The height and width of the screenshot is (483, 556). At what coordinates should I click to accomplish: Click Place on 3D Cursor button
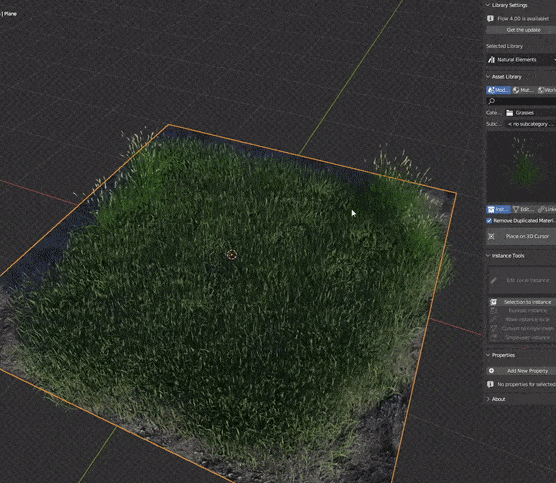(521, 236)
